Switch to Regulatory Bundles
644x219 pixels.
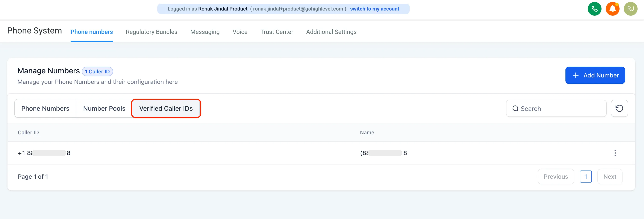coord(152,32)
